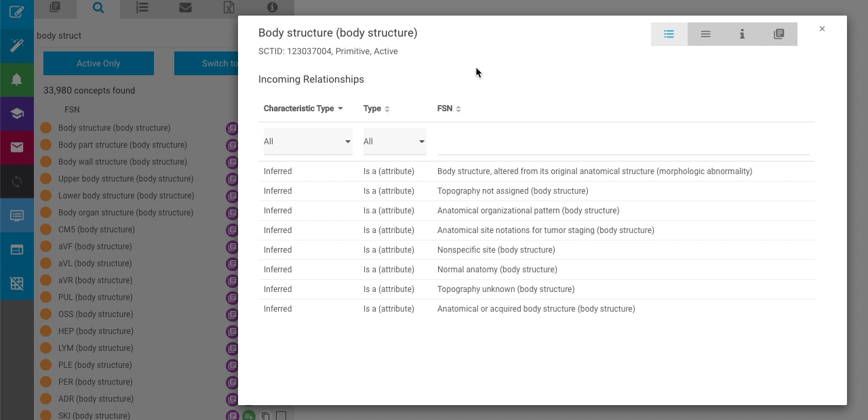Select CM5 (body structure) result

[x=96, y=230]
